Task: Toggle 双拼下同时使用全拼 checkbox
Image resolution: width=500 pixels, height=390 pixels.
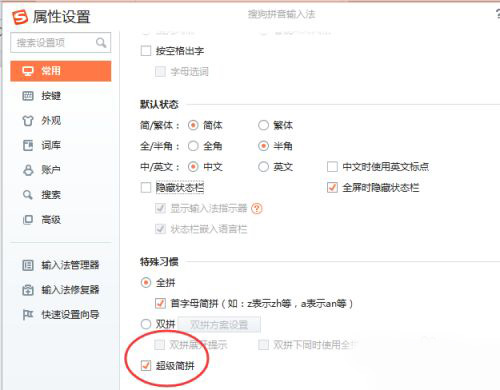Action: 263,345
